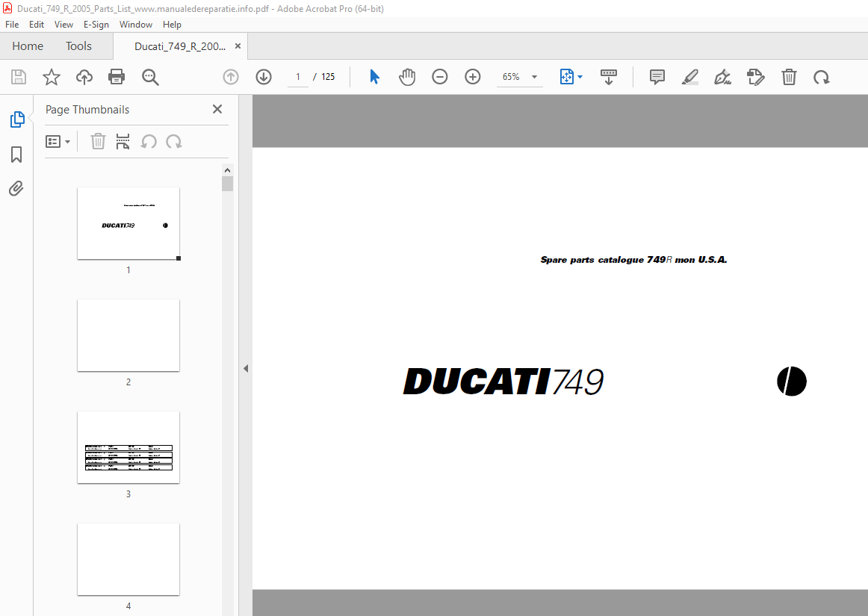Open the Bookmarks sidebar panel
The width and height of the screenshot is (868, 616).
click(16, 155)
